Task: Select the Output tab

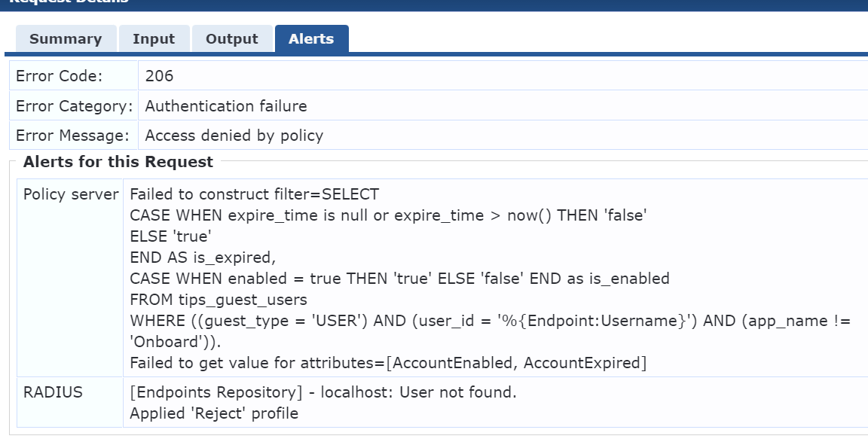Action: point(232,39)
